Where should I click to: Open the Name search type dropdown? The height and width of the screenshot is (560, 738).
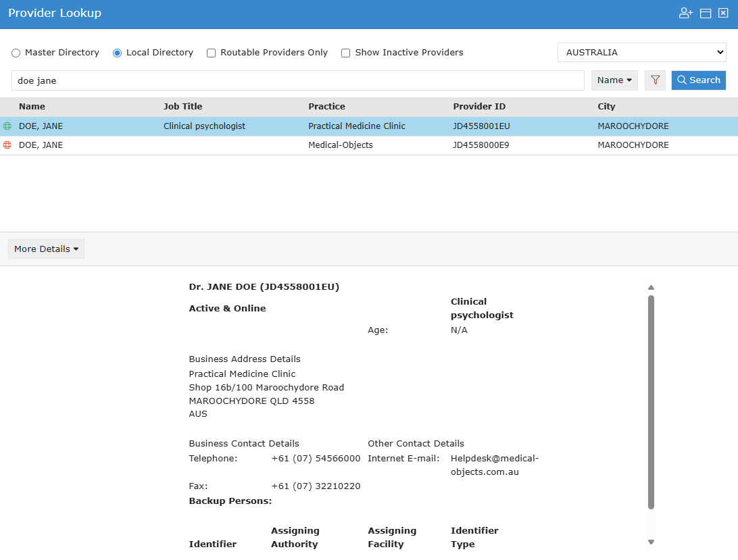[614, 80]
